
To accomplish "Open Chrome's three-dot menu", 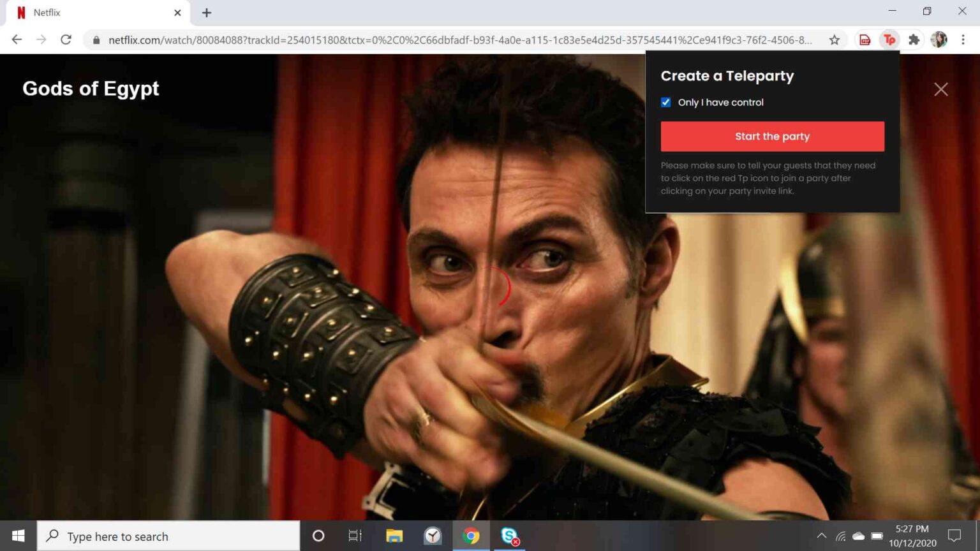I will [963, 40].
